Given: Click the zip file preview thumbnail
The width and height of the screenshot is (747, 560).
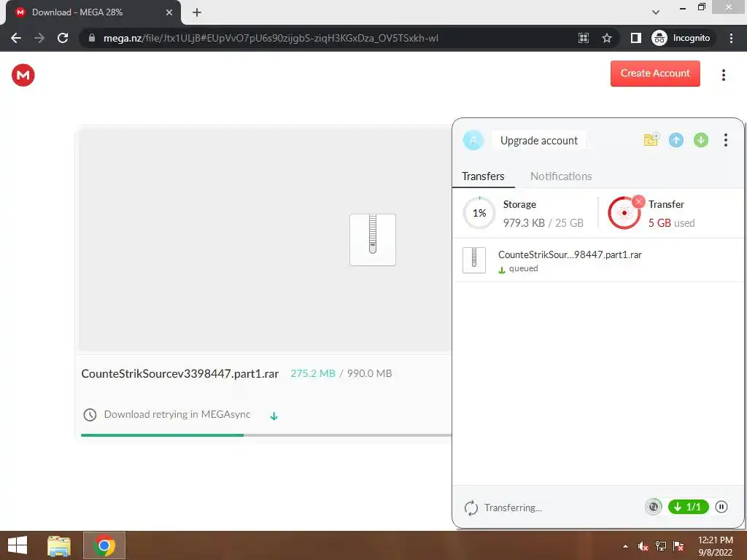Looking at the screenshot, I should 373,239.
